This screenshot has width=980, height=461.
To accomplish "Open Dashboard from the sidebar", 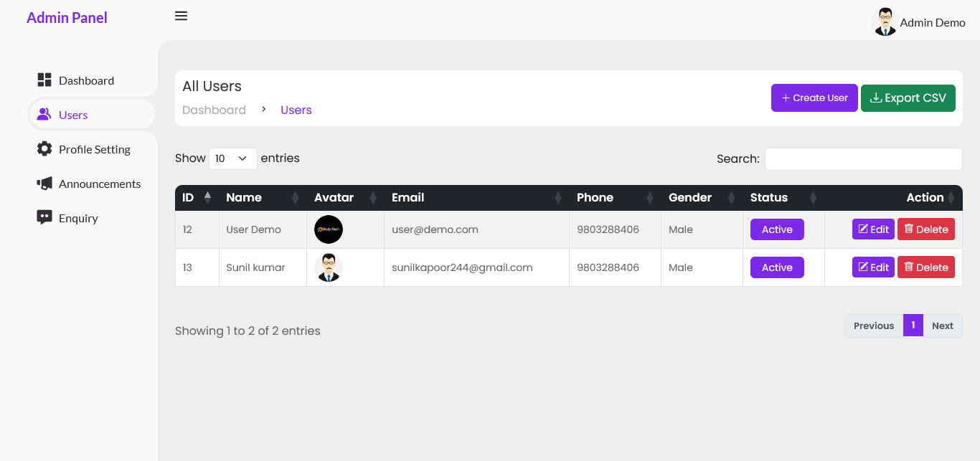I will coord(86,80).
